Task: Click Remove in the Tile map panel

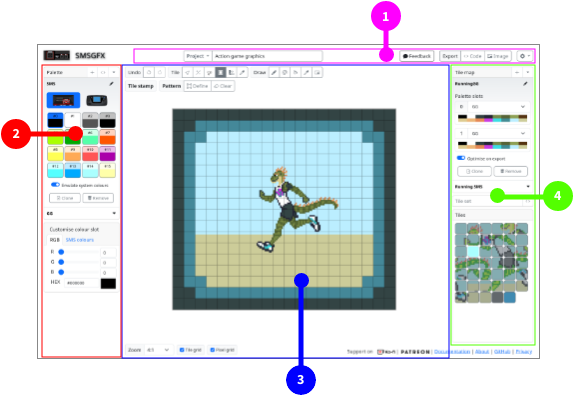Action: coord(510,171)
